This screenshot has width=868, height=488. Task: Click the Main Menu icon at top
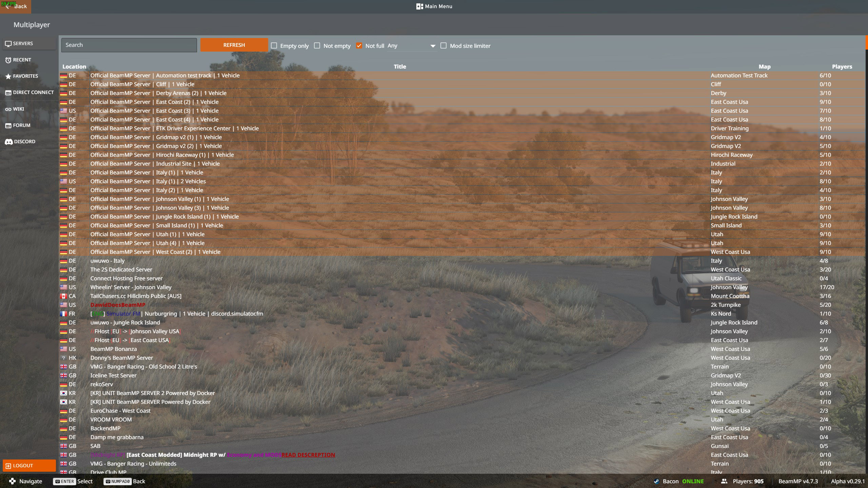click(x=419, y=6)
